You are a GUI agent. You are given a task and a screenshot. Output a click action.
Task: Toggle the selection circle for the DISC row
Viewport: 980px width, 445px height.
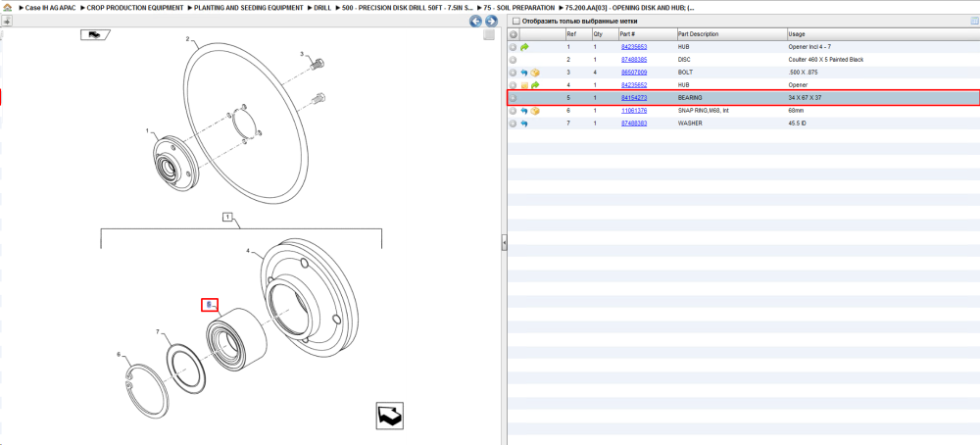click(514, 60)
